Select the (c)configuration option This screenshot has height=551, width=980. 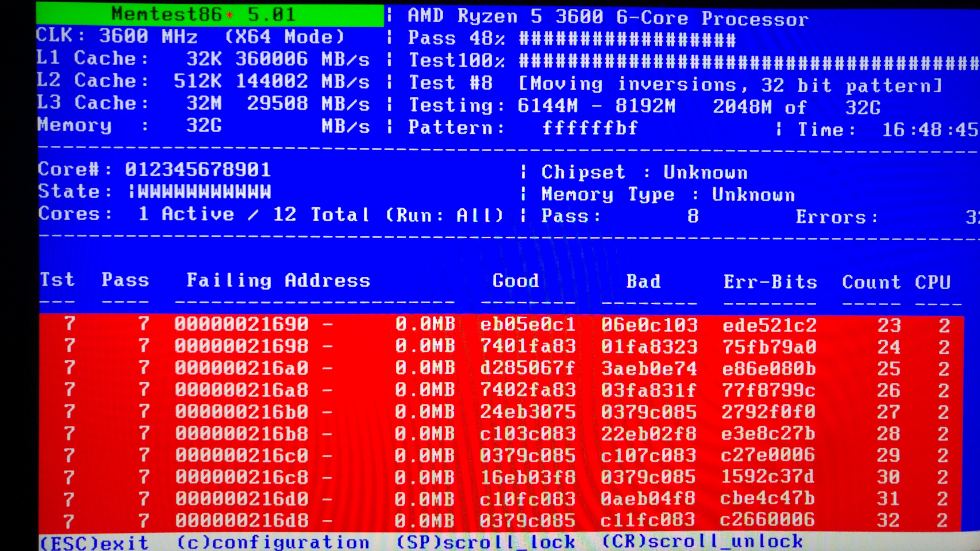point(273,542)
